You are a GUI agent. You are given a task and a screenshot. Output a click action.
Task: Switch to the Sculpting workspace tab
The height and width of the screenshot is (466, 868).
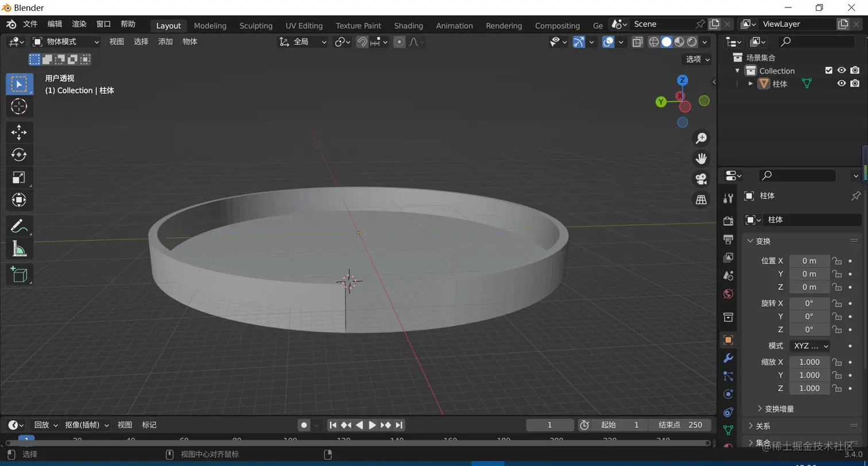click(x=256, y=25)
